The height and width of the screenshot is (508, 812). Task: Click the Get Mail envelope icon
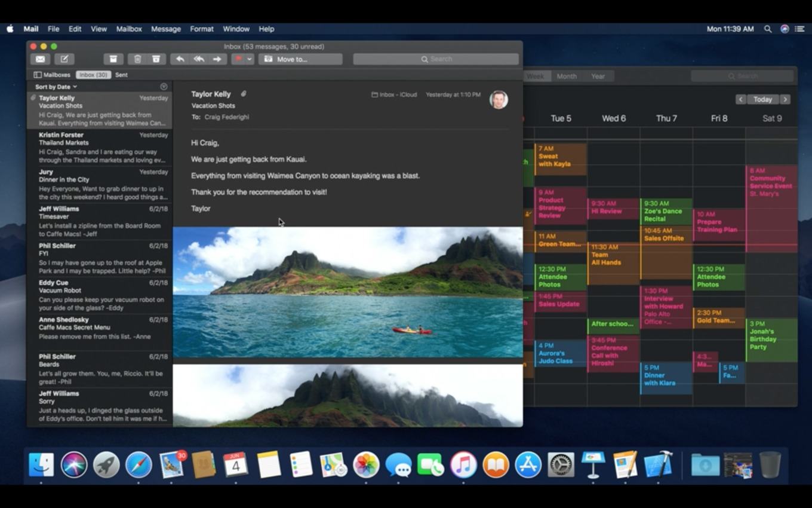tap(40, 59)
